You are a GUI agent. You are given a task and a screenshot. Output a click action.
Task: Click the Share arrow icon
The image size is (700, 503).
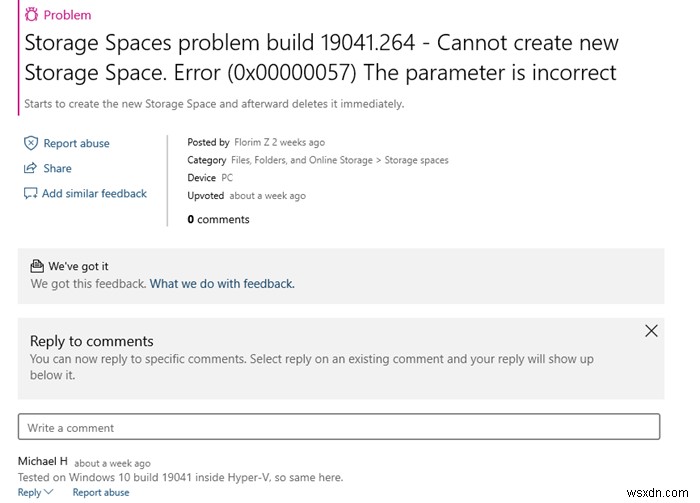click(31, 168)
